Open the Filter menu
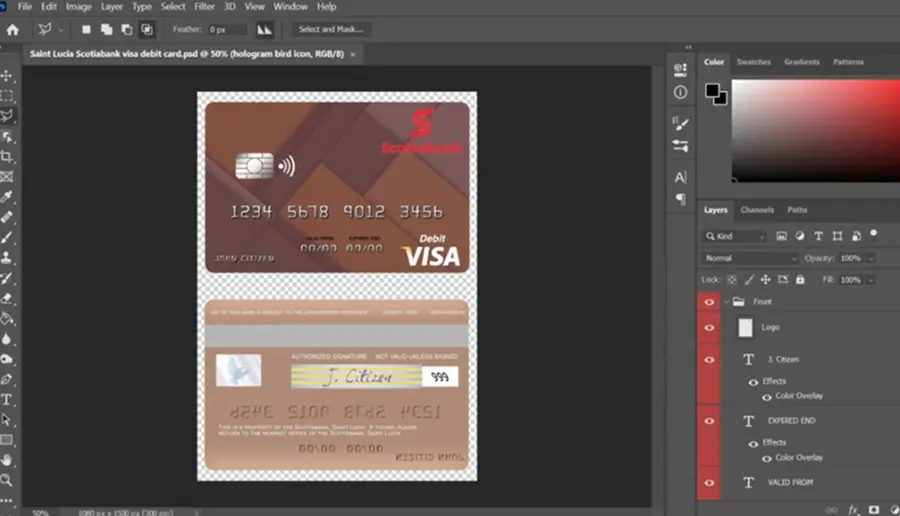Viewport: 900px width, 516px height. (204, 7)
